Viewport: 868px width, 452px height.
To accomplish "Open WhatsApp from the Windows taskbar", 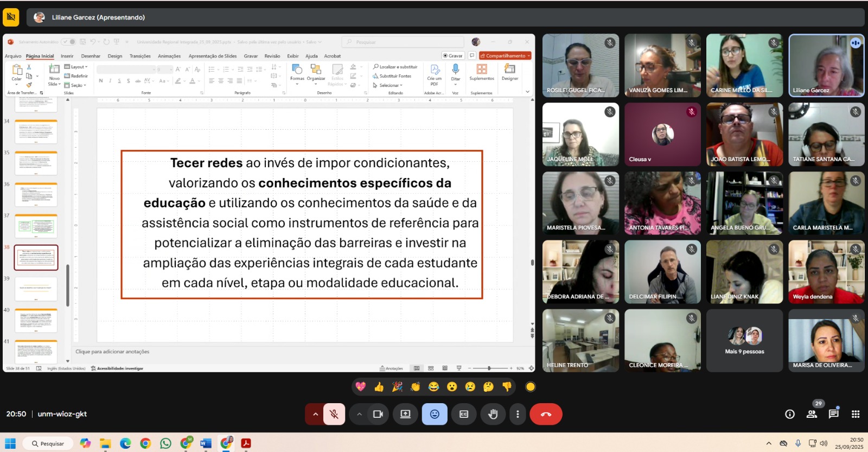I will pyautogui.click(x=165, y=443).
